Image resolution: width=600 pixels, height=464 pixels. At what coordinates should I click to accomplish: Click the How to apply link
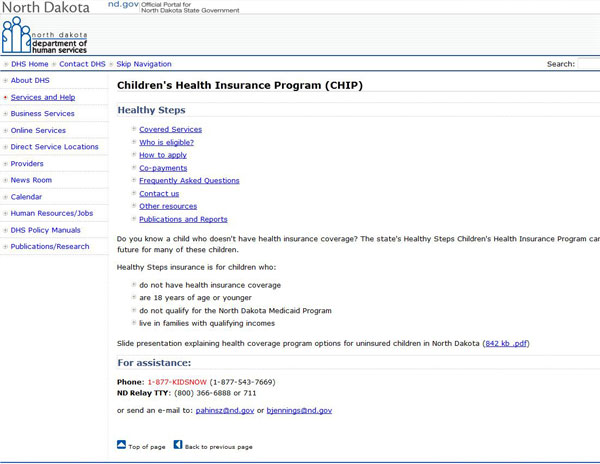[x=163, y=155]
